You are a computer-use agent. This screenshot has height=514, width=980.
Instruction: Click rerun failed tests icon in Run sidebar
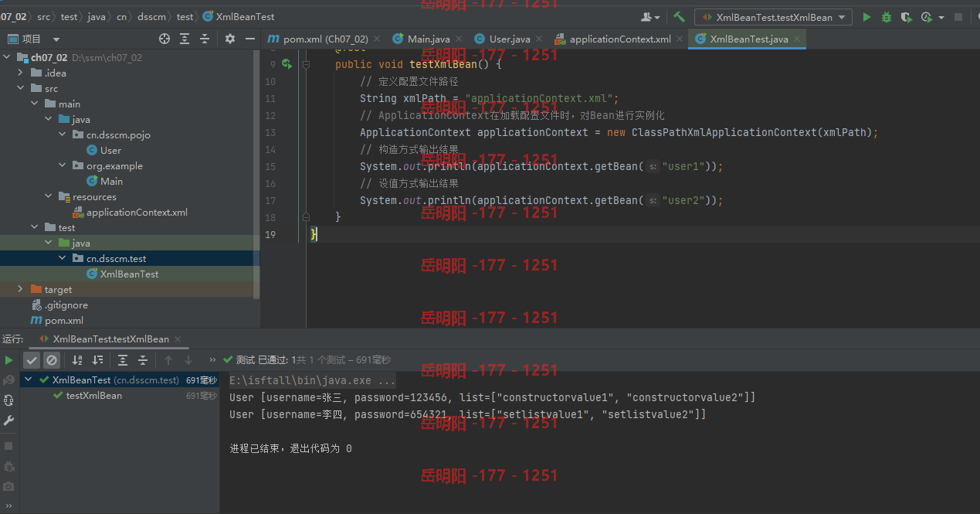8,380
